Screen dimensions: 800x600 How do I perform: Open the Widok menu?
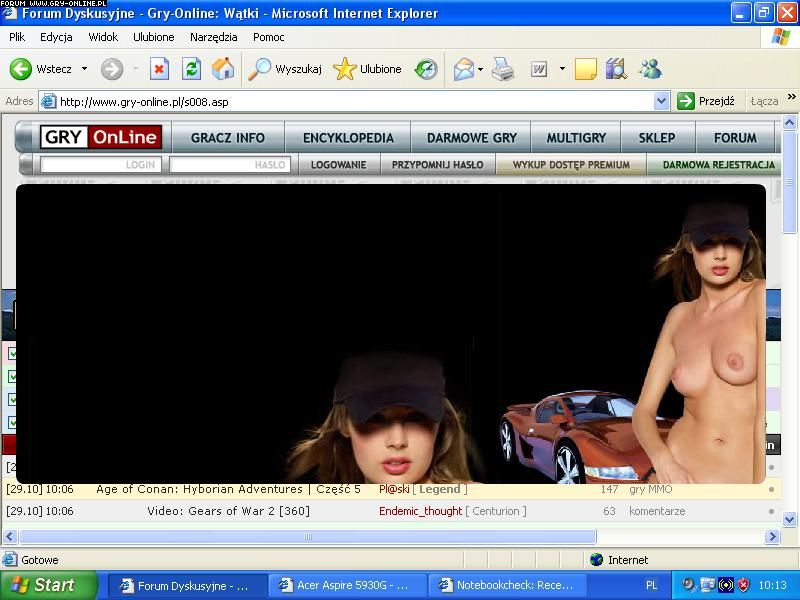tap(103, 37)
